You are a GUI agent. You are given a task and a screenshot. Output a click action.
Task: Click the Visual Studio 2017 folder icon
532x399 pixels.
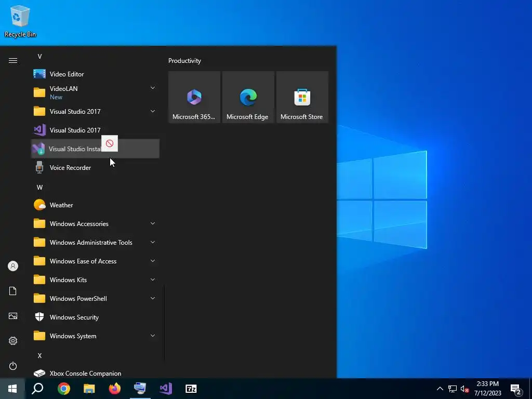click(x=39, y=111)
